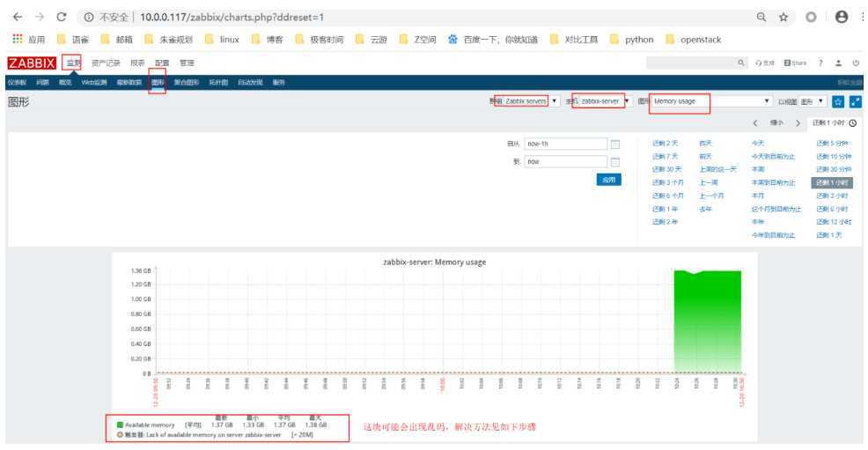
Task: Click the search magnifier in Zabbix header
Action: point(741,63)
